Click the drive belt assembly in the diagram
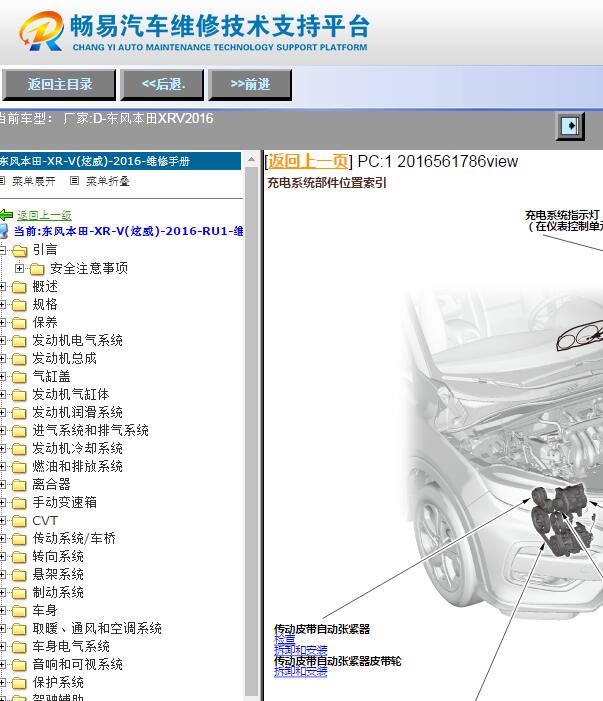The image size is (603, 701). pyautogui.click(x=562, y=518)
